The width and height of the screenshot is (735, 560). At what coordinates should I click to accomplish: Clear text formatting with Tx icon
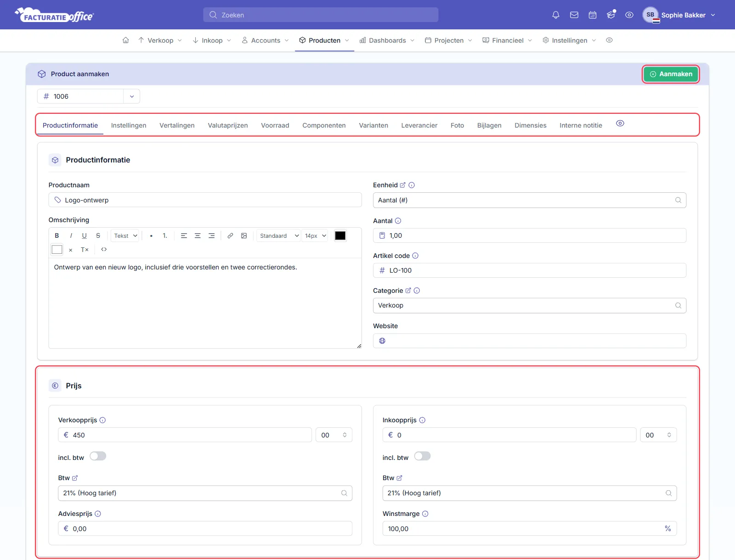[x=85, y=250]
